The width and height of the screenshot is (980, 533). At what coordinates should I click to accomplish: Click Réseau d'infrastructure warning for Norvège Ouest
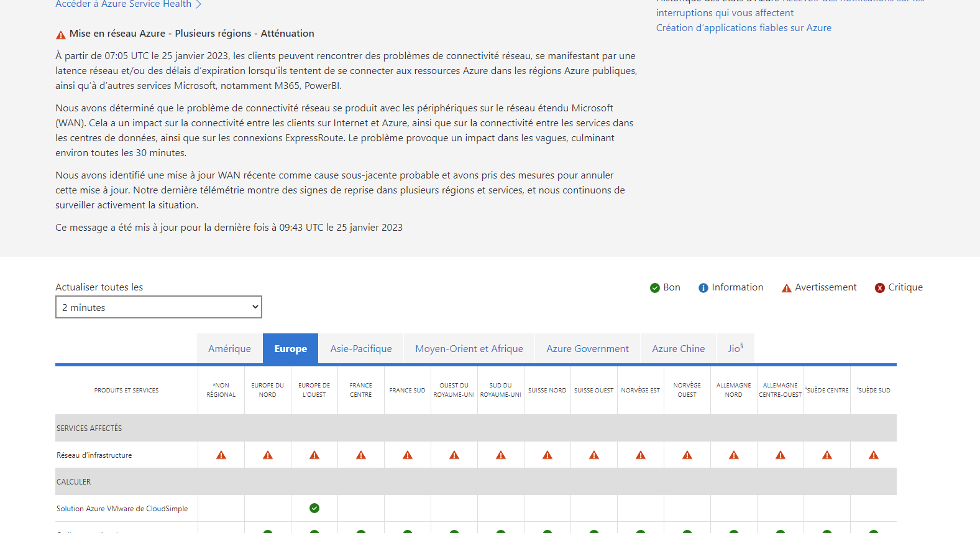click(x=687, y=455)
